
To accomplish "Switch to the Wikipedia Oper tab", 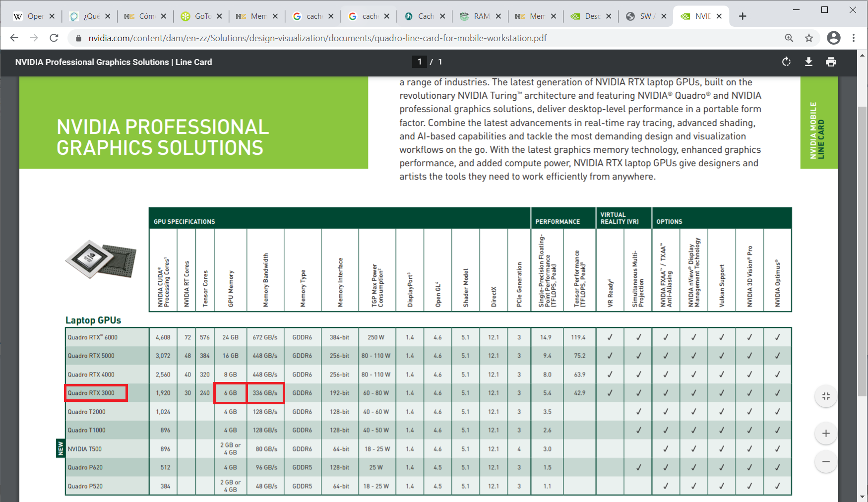I will (x=30, y=16).
